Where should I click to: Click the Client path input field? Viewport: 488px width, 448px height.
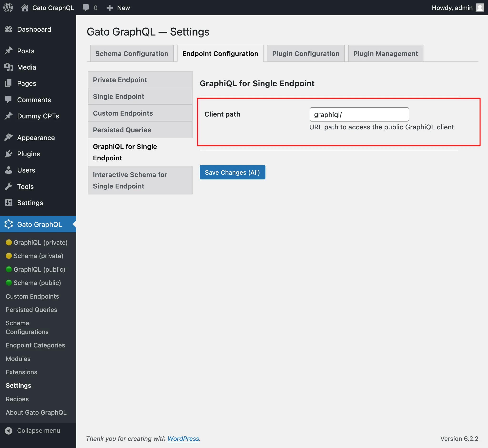click(x=359, y=113)
